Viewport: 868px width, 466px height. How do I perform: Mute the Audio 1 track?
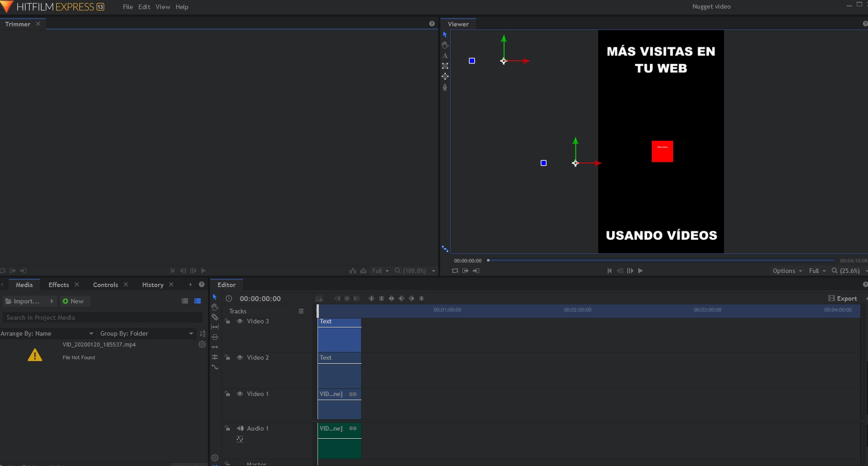[x=240, y=428]
